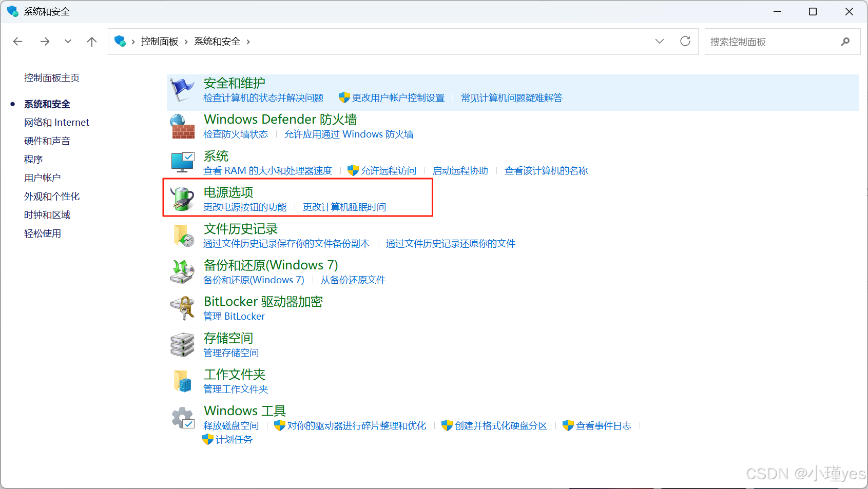
Task: Open the recent locations dropdown arrow
Action: pos(68,42)
